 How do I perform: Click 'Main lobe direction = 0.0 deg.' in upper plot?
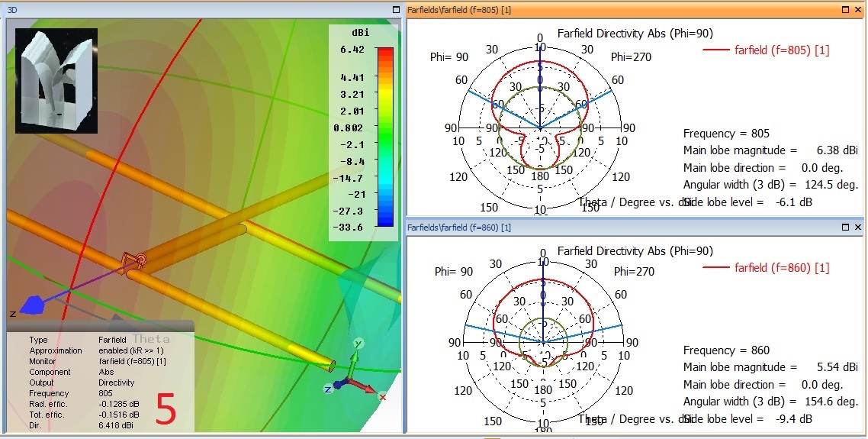click(x=763, y=167)
